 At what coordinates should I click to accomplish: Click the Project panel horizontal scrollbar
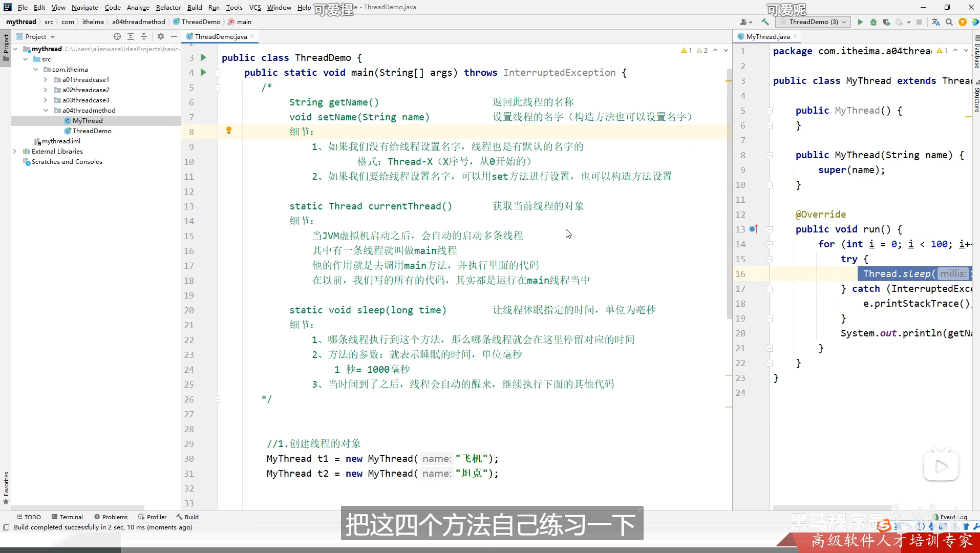coord(77,507)
